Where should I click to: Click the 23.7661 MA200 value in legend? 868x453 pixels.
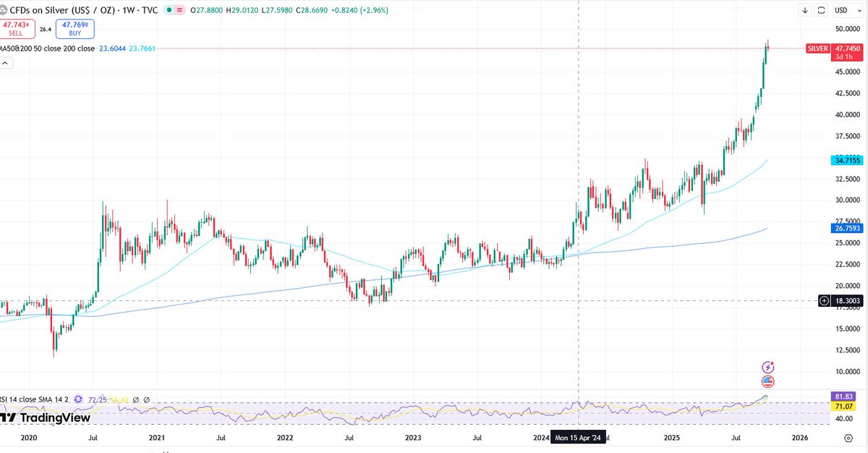(x=144, y=48)
